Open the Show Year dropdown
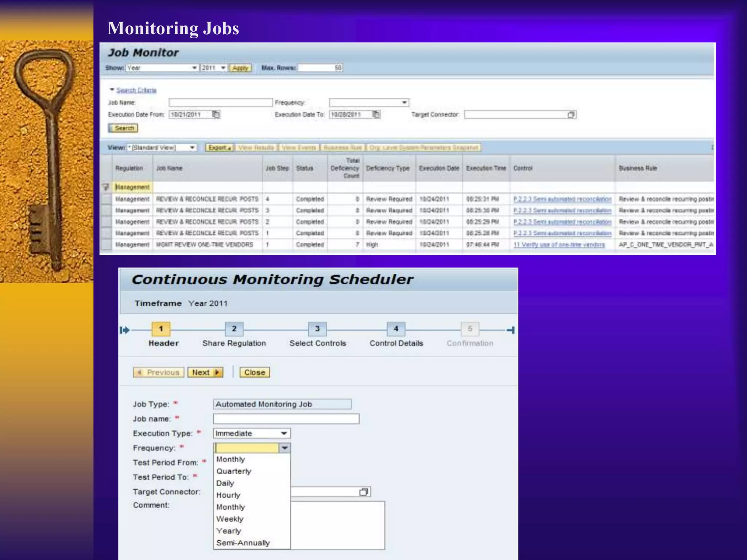This screenshot has width=747, height=560. [194, 68]
